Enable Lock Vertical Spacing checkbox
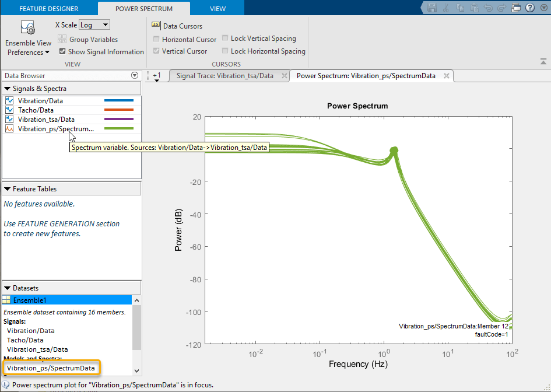Viewport: 551px width, 392px height. [225, 38]
